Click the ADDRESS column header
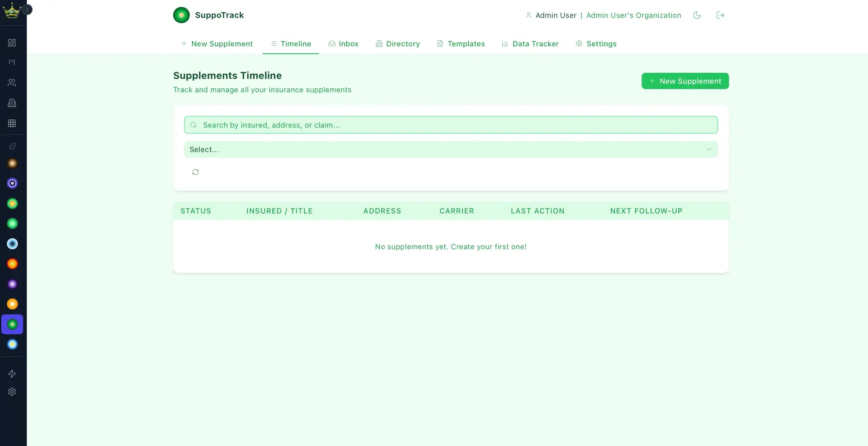Viewport: 868px width, 446px height. point(382,211)
